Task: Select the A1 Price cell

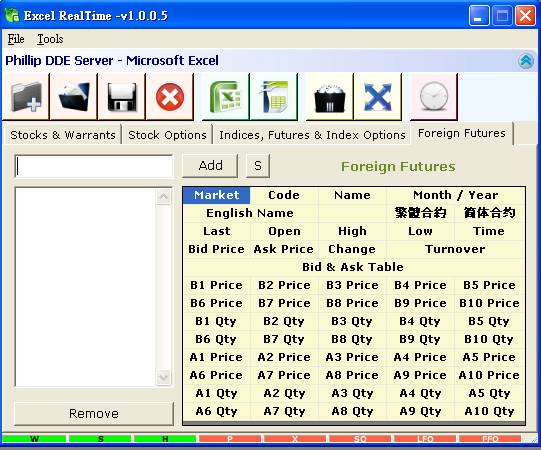Action: [x=216, y=357]
